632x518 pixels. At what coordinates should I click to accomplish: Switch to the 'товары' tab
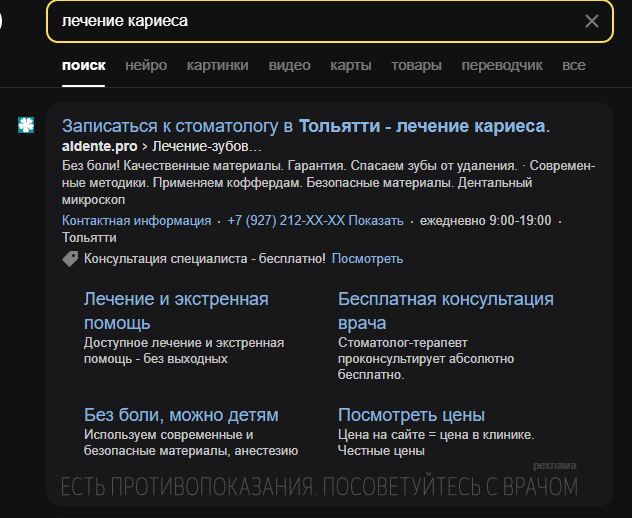click(416, 65)
